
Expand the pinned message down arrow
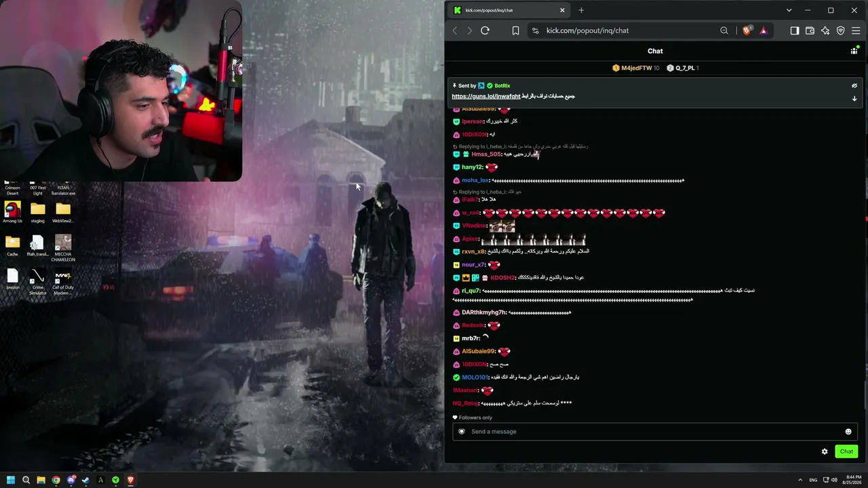coord(854,98)
